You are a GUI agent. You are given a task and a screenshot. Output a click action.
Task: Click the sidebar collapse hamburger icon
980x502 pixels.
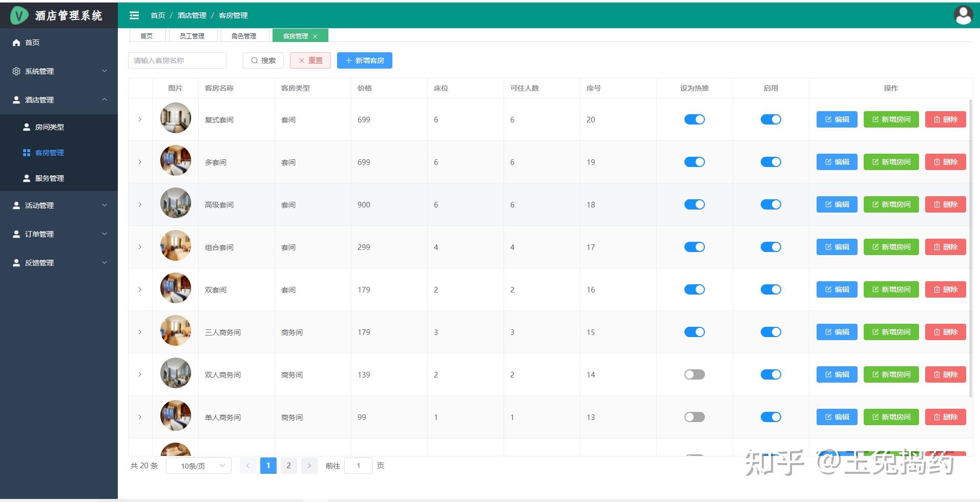tap(134, 15)
